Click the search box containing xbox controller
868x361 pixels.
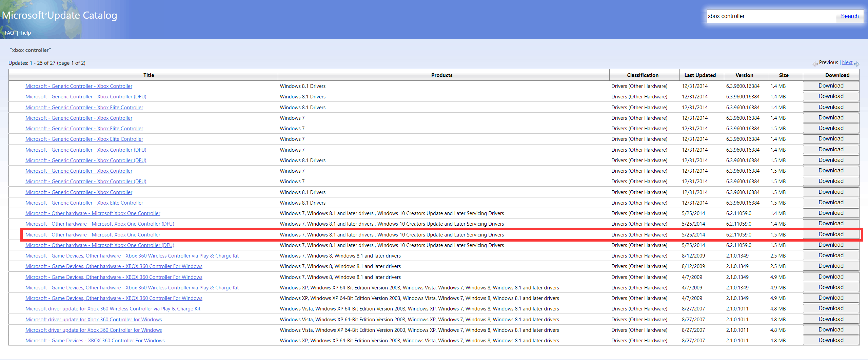[x=771, y=16]
